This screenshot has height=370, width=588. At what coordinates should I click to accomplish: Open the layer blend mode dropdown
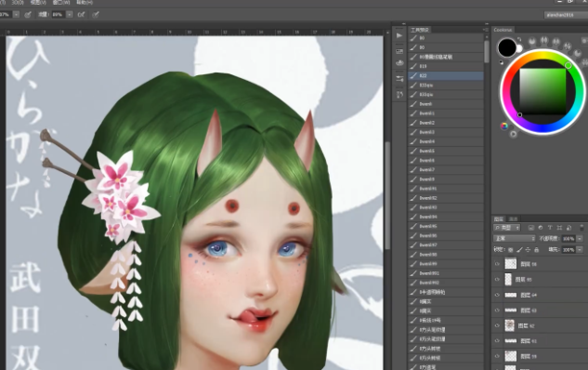(514, 239)
